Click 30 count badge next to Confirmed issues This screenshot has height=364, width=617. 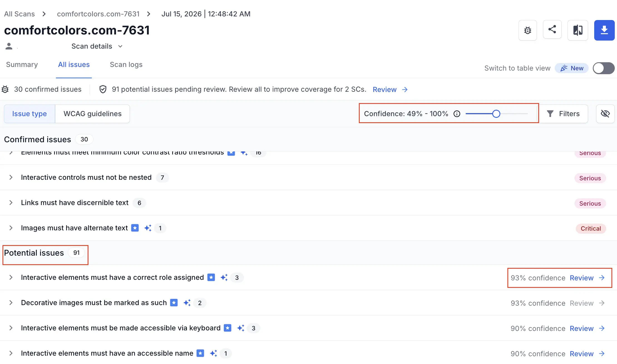[x=84, y=139]
